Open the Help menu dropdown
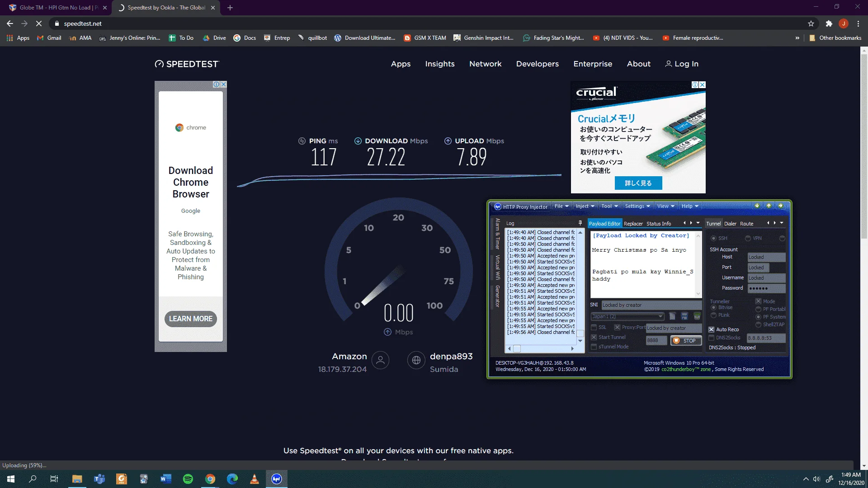This screenshot has height=488, width=868. point(690,206)
